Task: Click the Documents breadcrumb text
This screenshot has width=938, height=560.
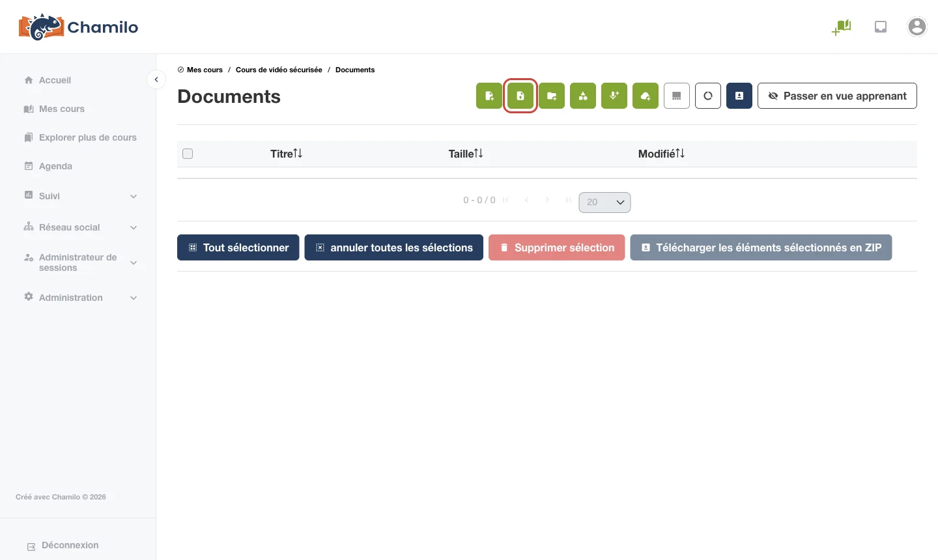Action: (355, 70)
